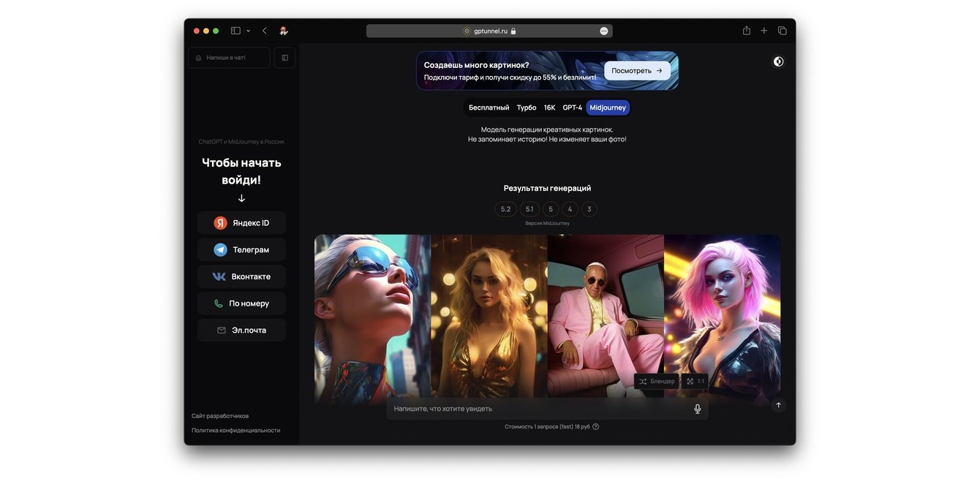Select the 'Бесплатный' model tab
Screen dimensions: 980x481
489,107
